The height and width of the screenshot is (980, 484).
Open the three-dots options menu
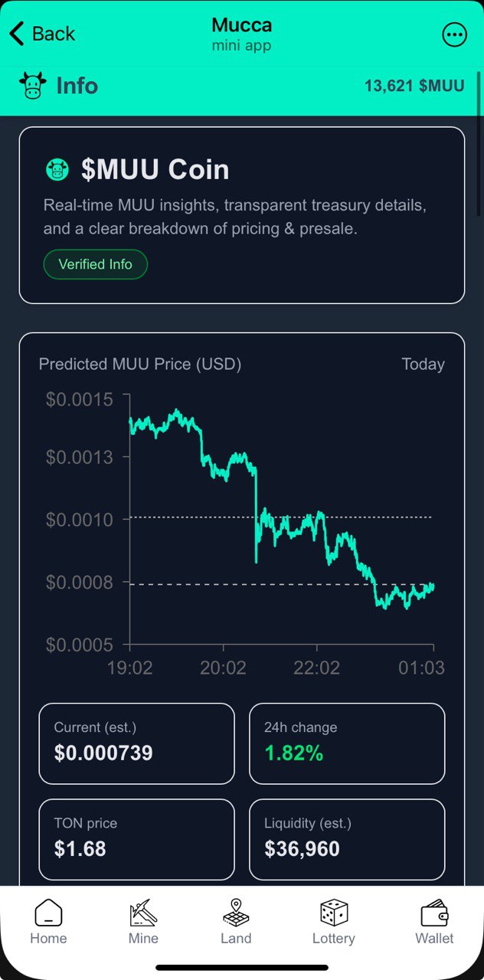pyautogui.click(x=454, y=34)
